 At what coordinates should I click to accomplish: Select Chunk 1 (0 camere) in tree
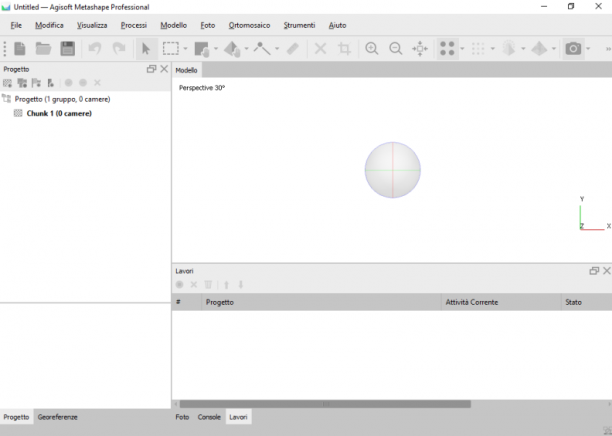point(59,114)
